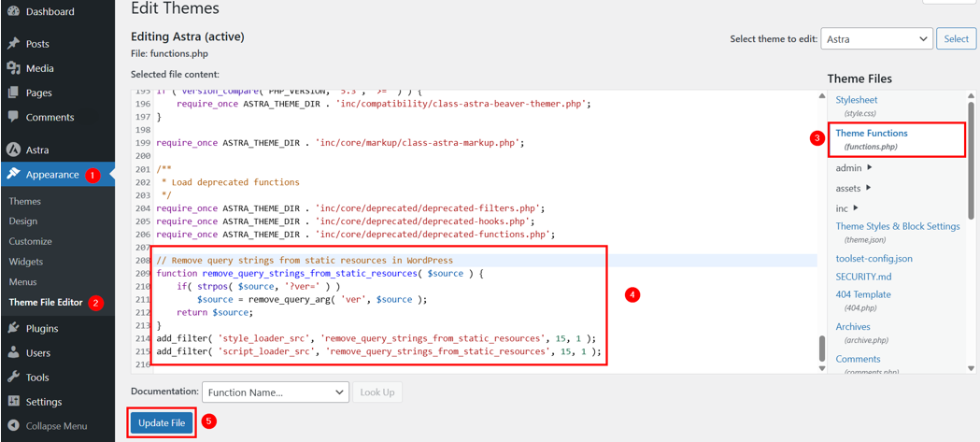
Task: Click the Comments speech bubble icon
Action: 12,117
